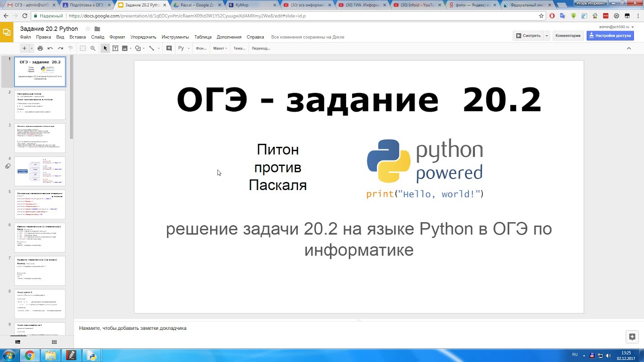Open the new slide layout dropdown arrow
644x362 pixels.
click(x=31, y=48)
